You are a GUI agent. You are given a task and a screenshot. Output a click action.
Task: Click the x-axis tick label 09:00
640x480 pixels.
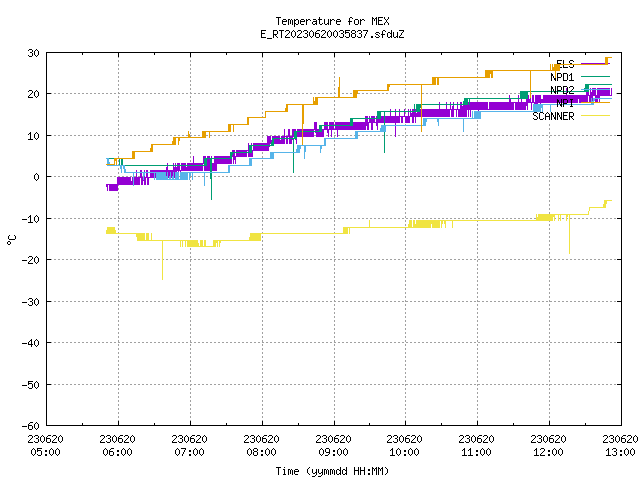(333, 452)
